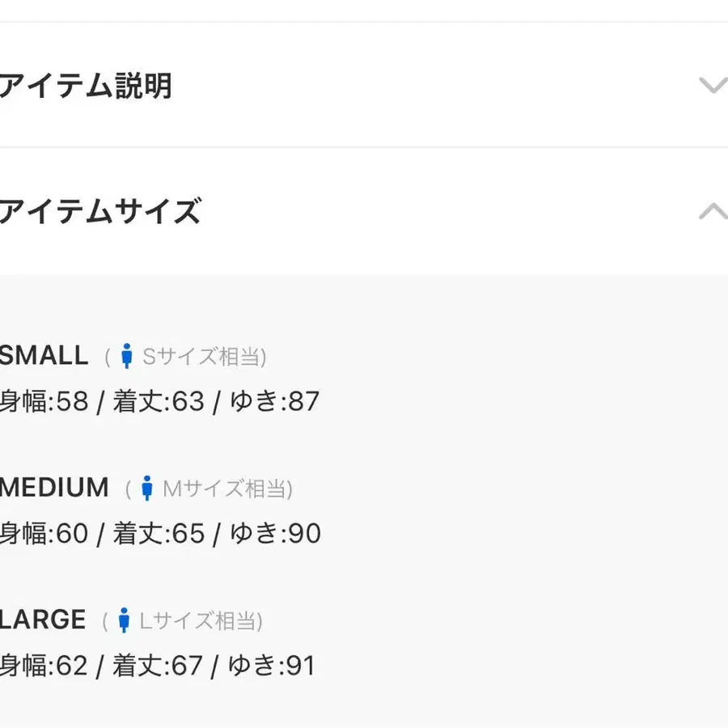Click the アイテム説明 heading
Image resolution: width=728 pixels, height=728 pixels.
[86, 85]
